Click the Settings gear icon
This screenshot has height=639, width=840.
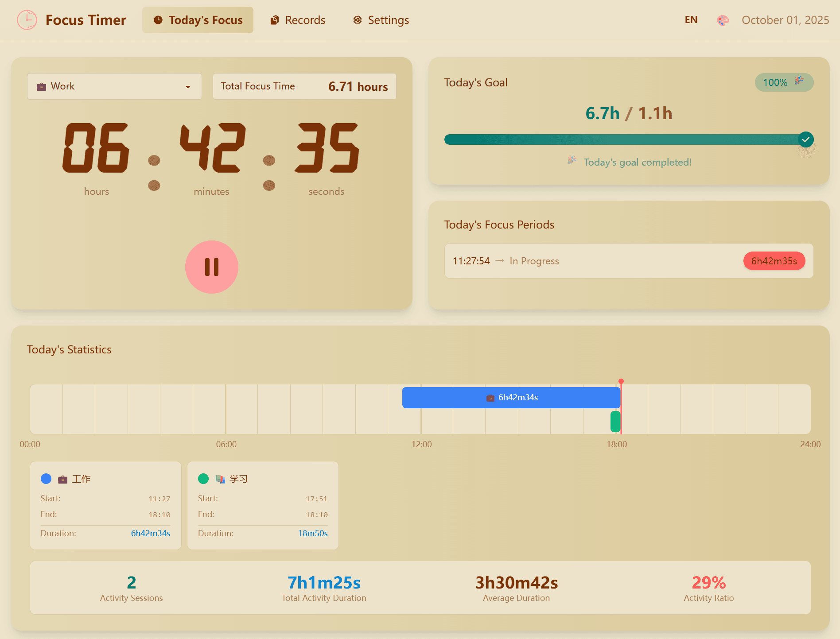click(x=357, y=20)
